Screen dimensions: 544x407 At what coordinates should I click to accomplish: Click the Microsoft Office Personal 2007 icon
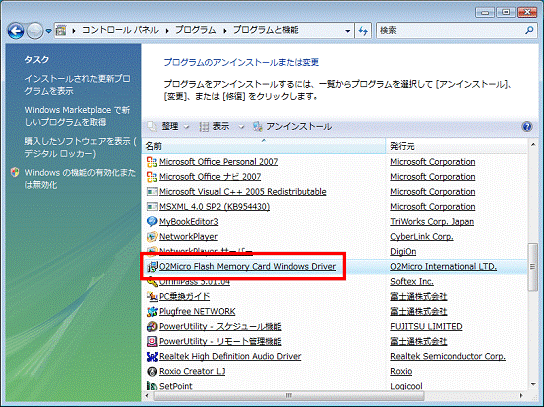(x=152, y=162)
